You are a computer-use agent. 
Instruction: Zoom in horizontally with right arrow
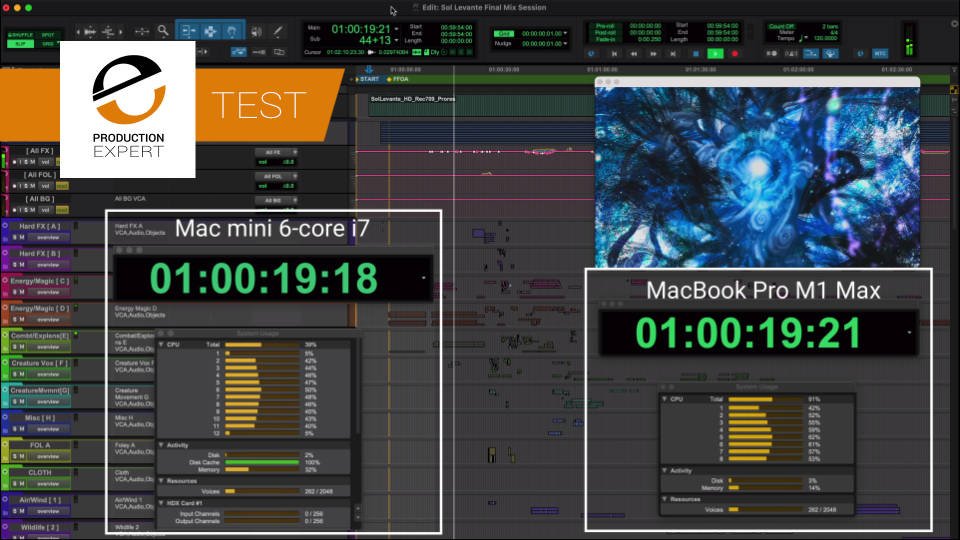[121, 31]
